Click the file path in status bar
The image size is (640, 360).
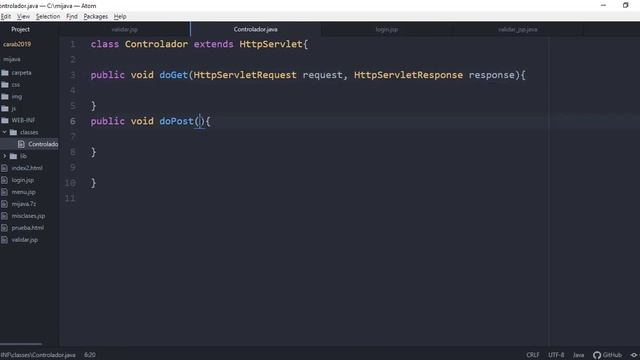(38, 355)
